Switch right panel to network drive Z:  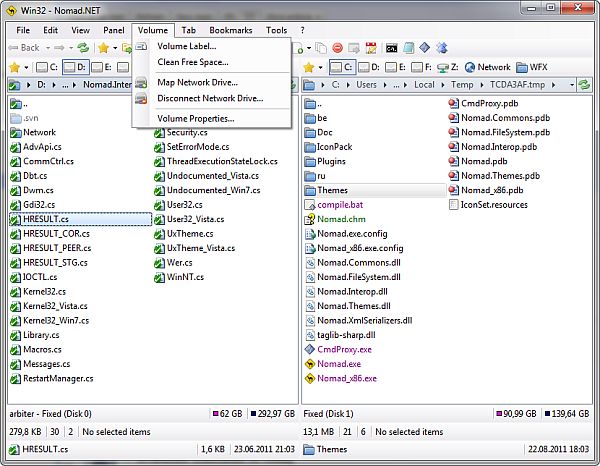point(448,67)
